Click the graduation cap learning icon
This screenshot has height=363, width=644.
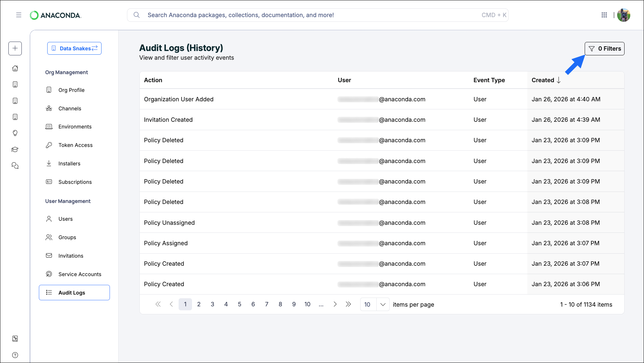[15, 149]
